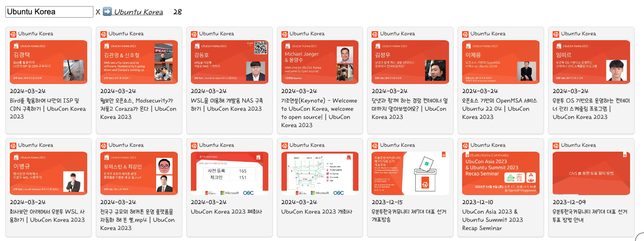Open thumbnail of UbuCon Korea 2023 개회사 video
Viewport: 644px width, 241px height.
(320, 173)
